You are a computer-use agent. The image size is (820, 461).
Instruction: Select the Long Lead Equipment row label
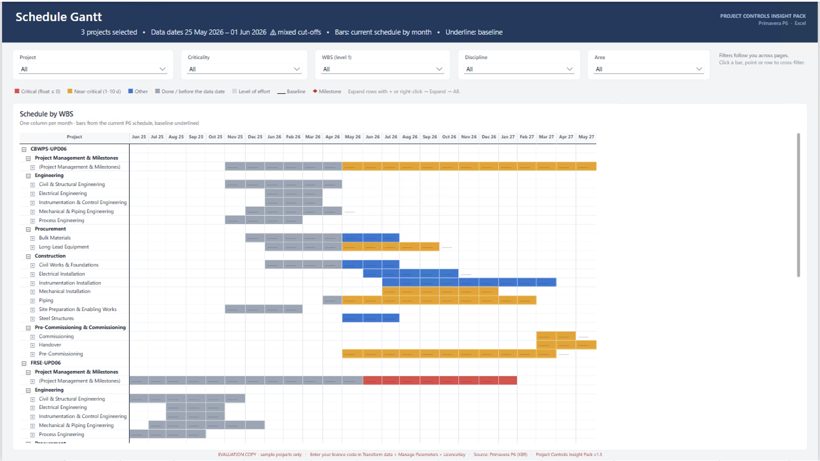pyautogui.click(x=64, y=247)
